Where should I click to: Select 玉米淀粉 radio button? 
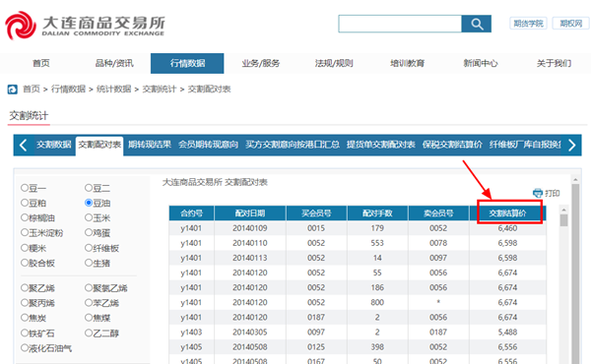pos(25,232)
